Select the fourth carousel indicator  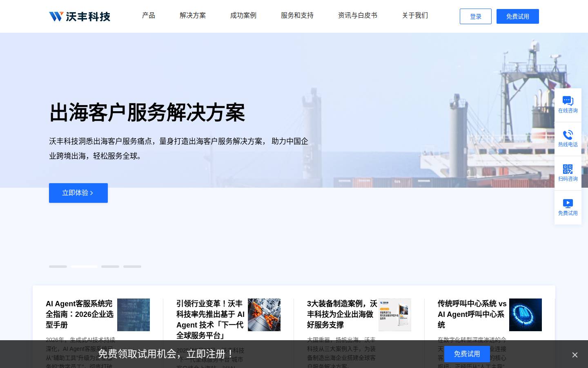point(132,267)
